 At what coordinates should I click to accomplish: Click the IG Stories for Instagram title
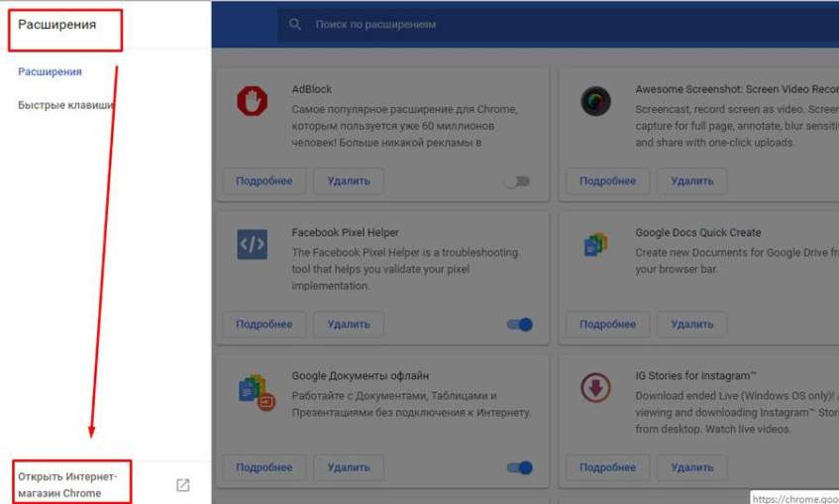(695, 376)
